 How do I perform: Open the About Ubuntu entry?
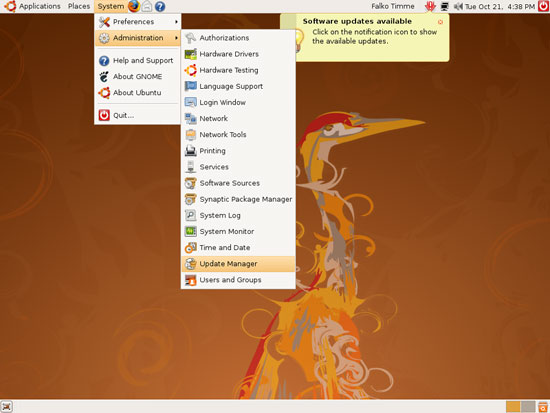tap(138, 93)
